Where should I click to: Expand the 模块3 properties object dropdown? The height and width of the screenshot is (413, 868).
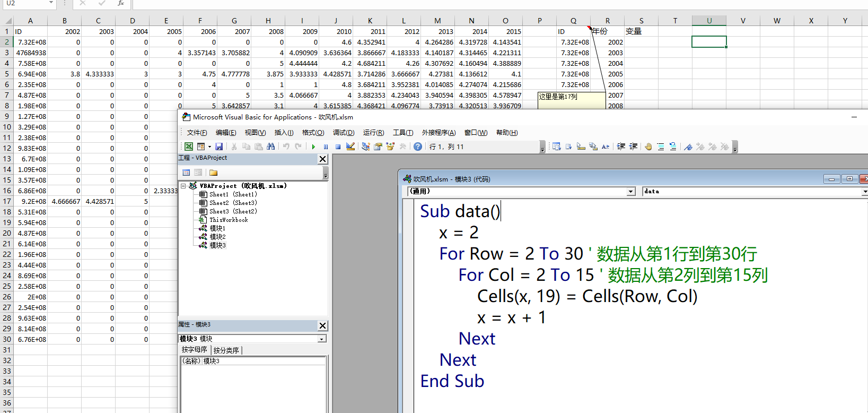pos(321,339)
